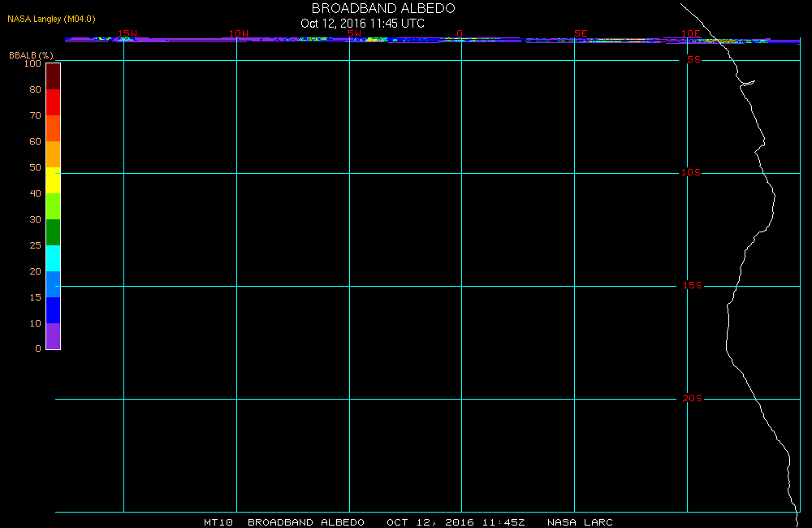Screen dimensions: 812x528
Task: Click the 5E longitude label
Action: pos(581,33)
